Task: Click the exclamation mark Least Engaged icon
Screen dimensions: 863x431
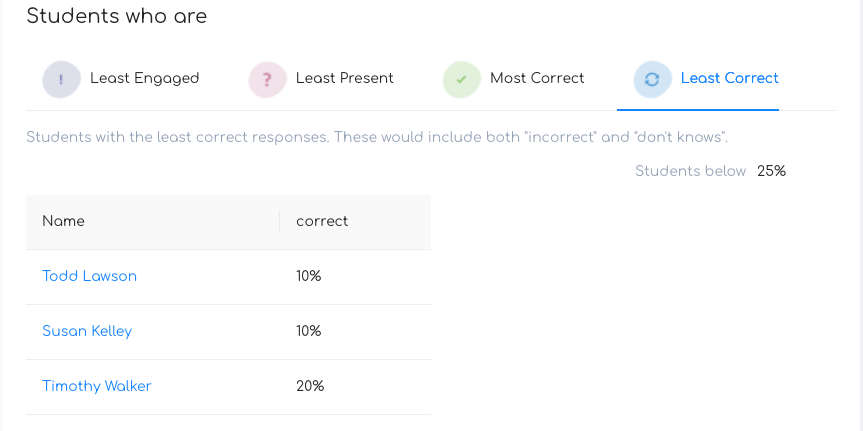Action: click(61, 79)
